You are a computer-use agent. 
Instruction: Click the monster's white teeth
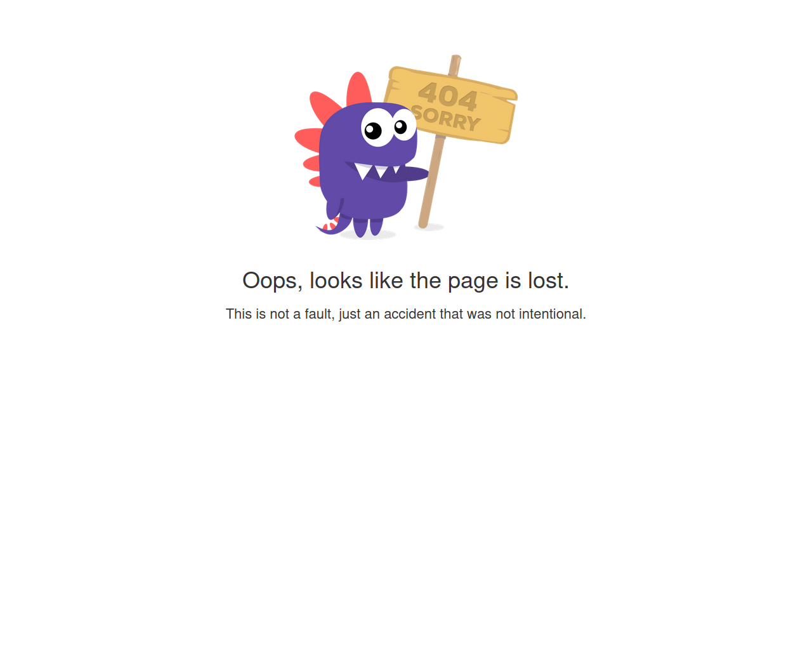[x=376, y=170]
